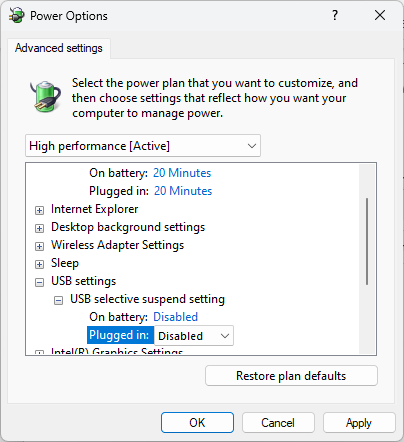
Task: Click the settings tree vertical scrollbar
Action: tap(367, 241)
